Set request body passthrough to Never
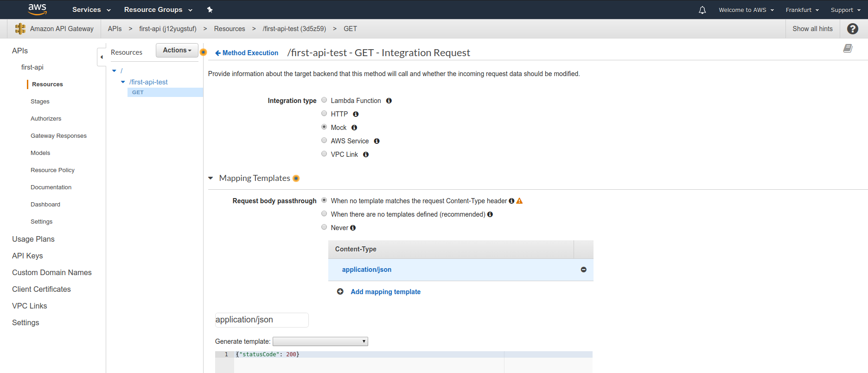 coord(324,227)
